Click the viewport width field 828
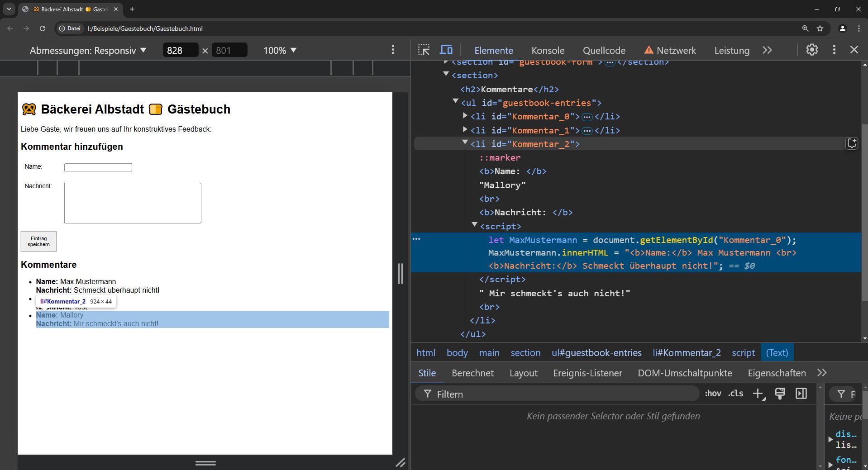This screenshot has width=868, height=470. [x=180, y=50]
